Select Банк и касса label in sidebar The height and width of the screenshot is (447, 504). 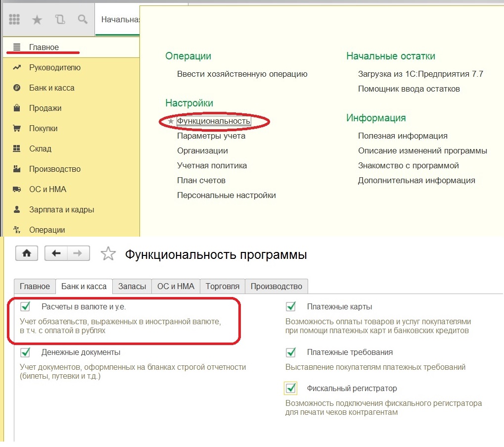coord(52,88)
